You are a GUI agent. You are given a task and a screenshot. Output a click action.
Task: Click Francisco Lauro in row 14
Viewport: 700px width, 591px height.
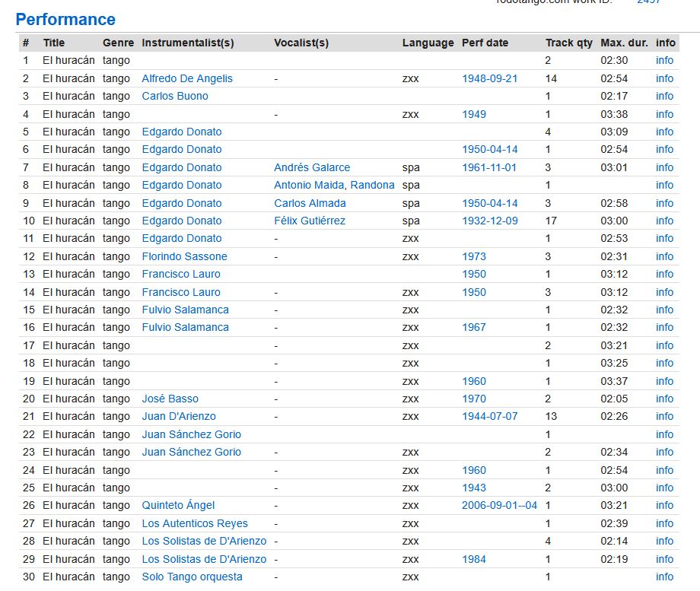181,292
